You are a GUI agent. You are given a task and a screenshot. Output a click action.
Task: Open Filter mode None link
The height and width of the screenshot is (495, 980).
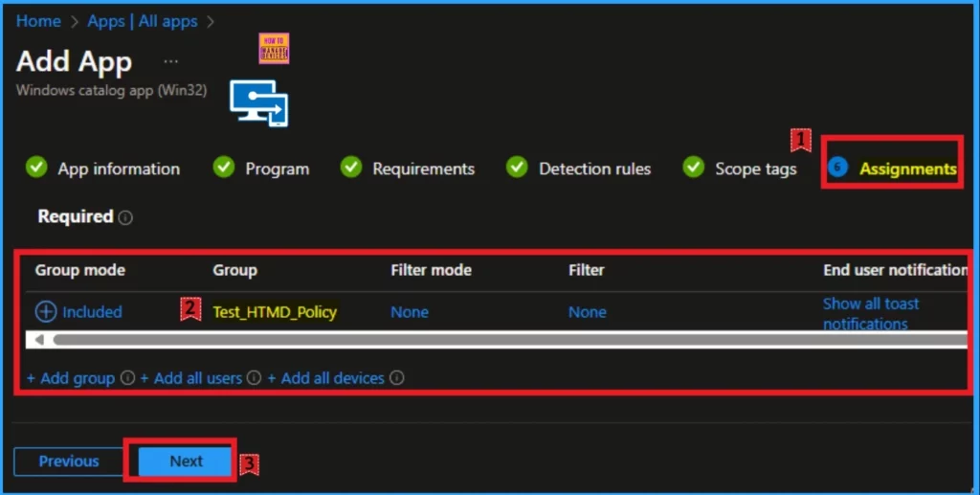coord(410,312)
